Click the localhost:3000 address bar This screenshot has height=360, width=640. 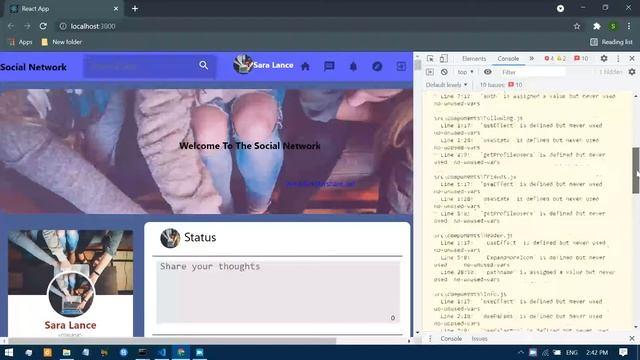pyautogui.click(x=314, y=26)
